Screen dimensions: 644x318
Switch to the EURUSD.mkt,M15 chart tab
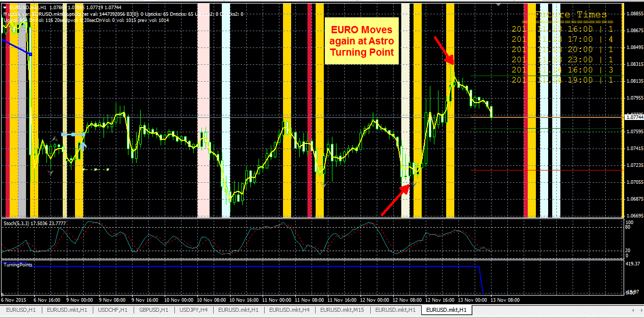(x=343, y=310)
